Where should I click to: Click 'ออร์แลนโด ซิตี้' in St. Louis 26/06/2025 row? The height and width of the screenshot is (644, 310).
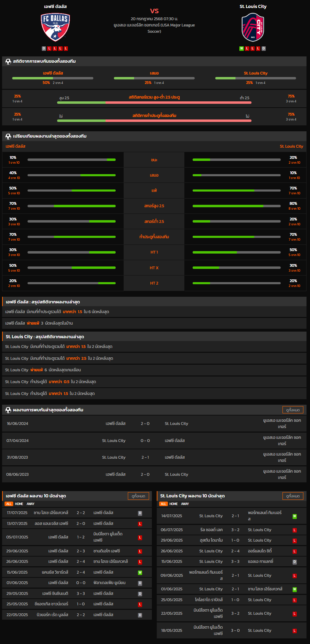[260, 551]
